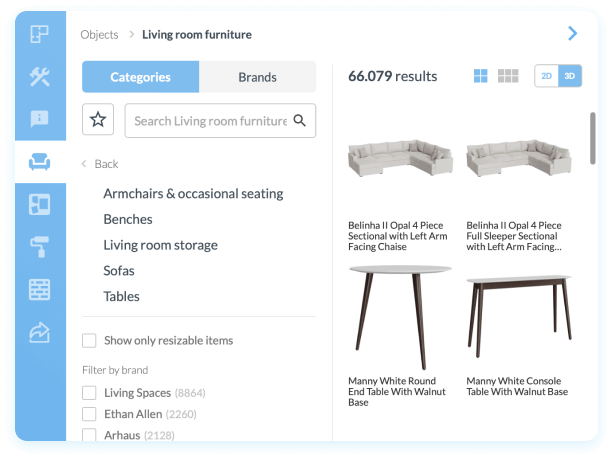This screenshot has height=460, width=613.
Task: Click the search magnifier icon
Action: 299,121
